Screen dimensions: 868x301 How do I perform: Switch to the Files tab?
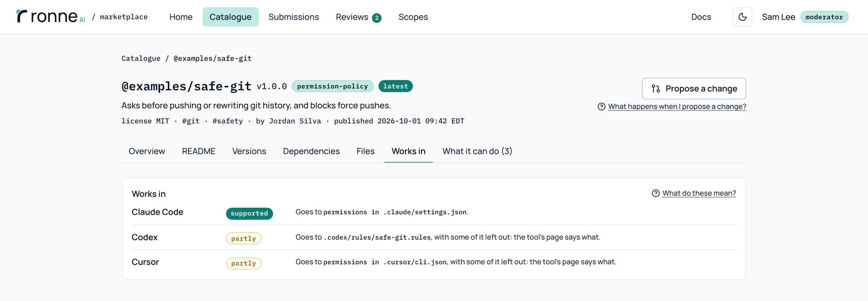(x=365, y=151)
